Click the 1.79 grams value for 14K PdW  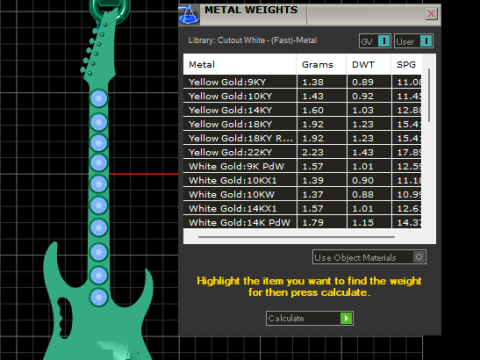[x=313, y=222]
